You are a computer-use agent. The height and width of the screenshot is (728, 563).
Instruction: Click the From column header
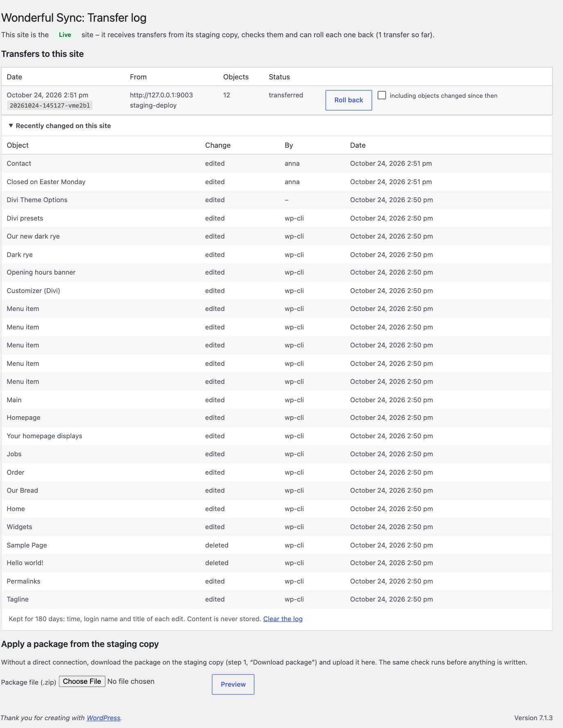138,77
